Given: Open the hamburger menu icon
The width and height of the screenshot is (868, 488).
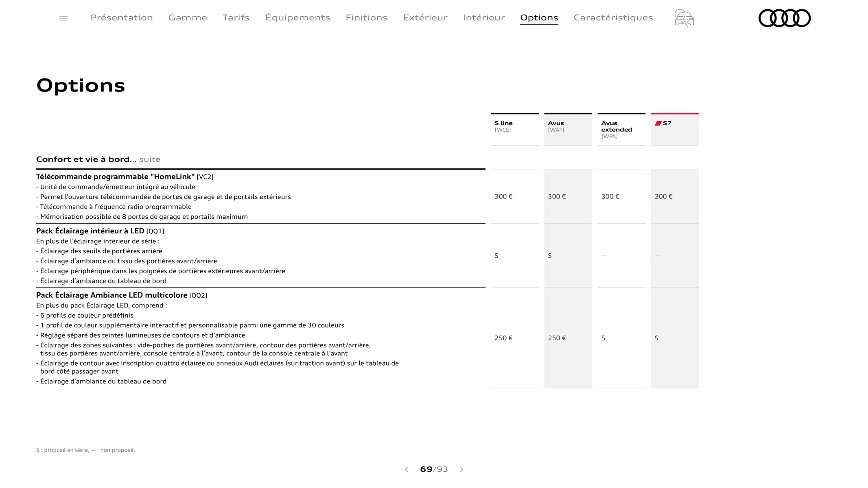Looking at the screenshot, I should tap(63, 18).
